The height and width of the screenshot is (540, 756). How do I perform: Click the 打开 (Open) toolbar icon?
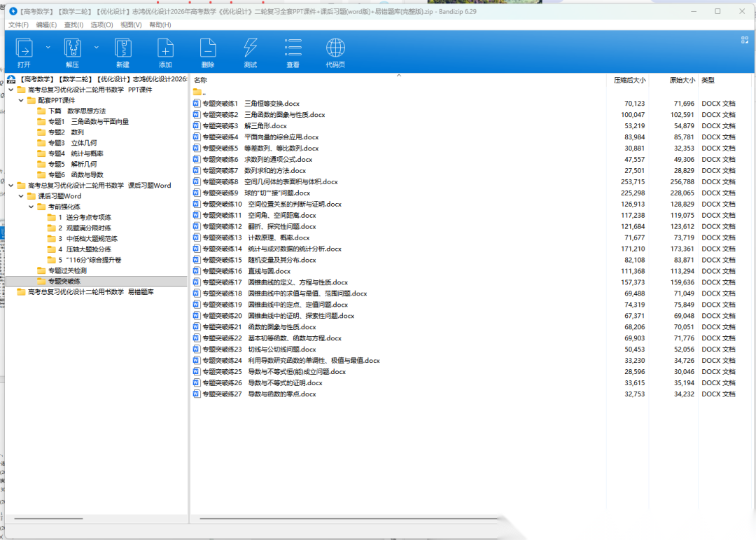point(24,51)
